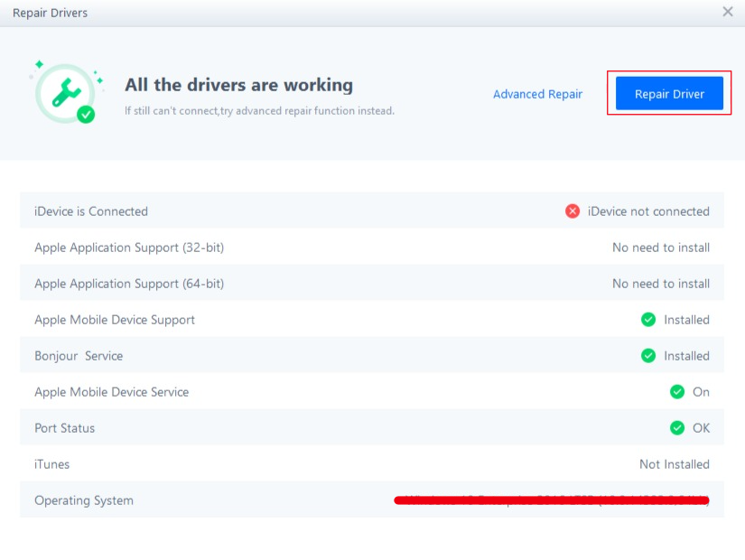Image resolution: width=745 pixels, height=560 pixels.
Task: Select the 'Port Status' label
Action: pos(65,428)
